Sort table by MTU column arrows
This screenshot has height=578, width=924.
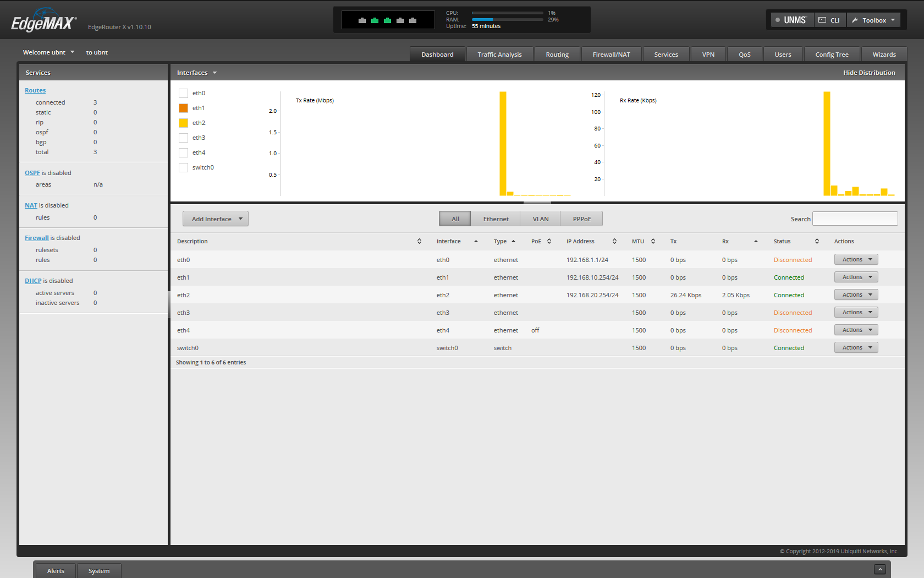[x=653, y=241]
